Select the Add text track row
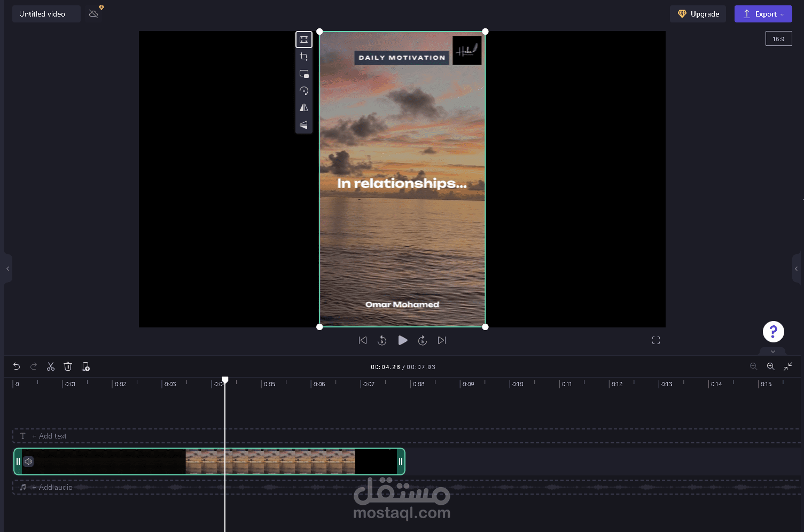This screenshot has width=804, height=532. point(49,436)
